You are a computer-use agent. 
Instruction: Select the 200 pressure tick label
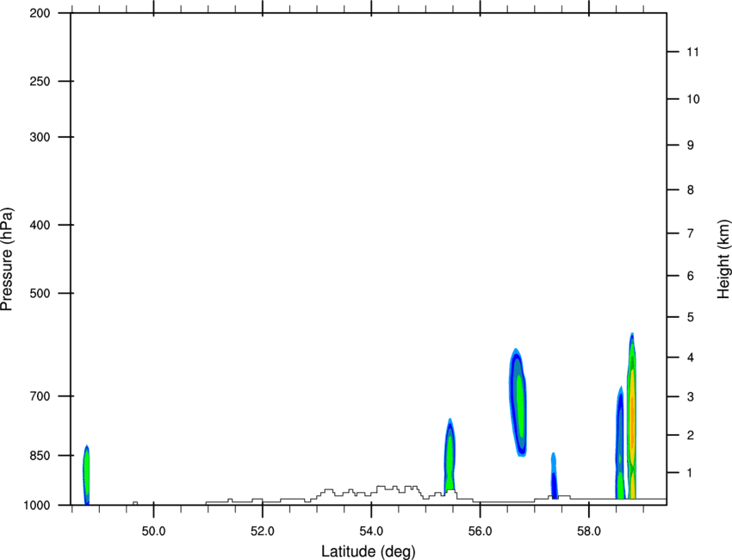[40, 13]
